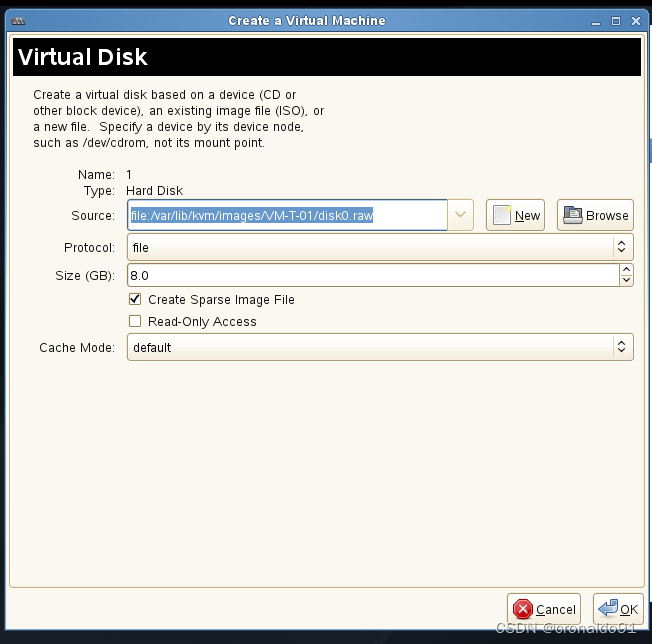Click the 'Size (GB):' label
The image size is (652, 644).
click(85, 276)
